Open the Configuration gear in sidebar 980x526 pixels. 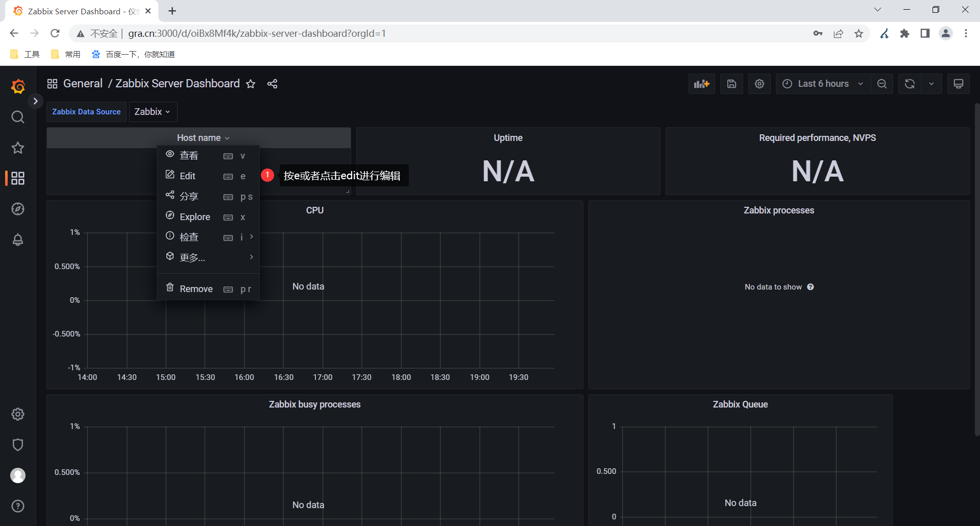pos(18,414)
